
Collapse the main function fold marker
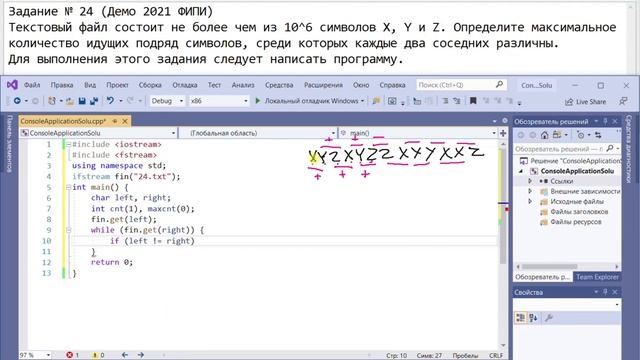(69, 187)
